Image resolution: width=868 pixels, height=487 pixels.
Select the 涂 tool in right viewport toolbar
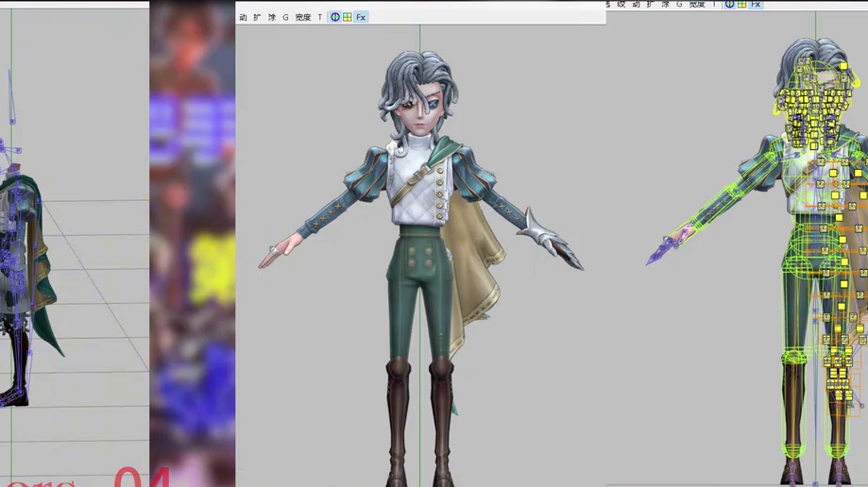click(x=665, y=4)
